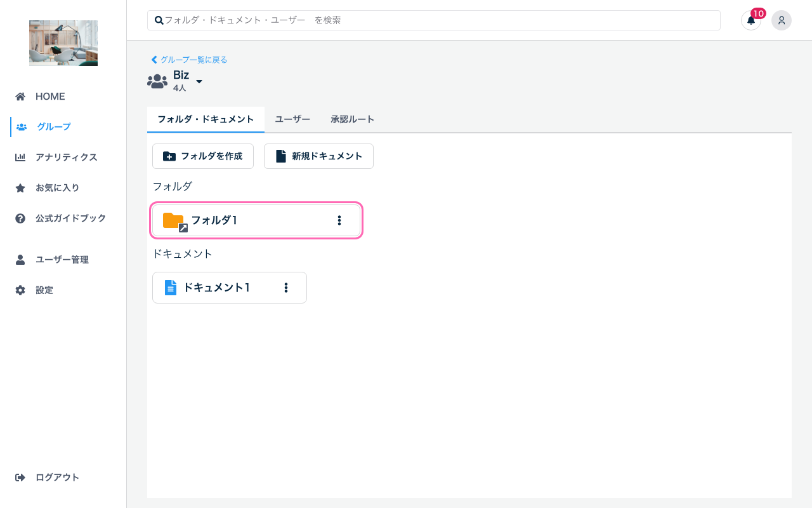Click the お気に入り star icon
The width and height of the screenshot is (812, 508).
(21, 187)
